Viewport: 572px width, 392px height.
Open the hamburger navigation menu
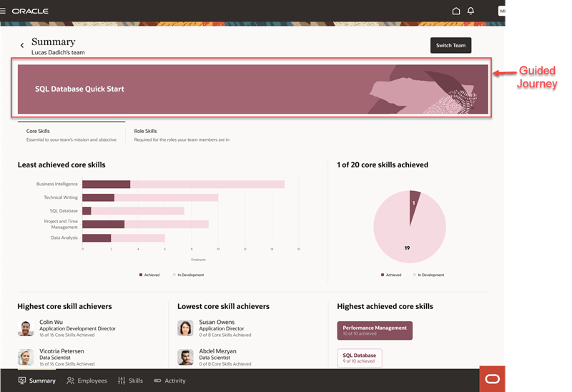[x=3, y=11]
